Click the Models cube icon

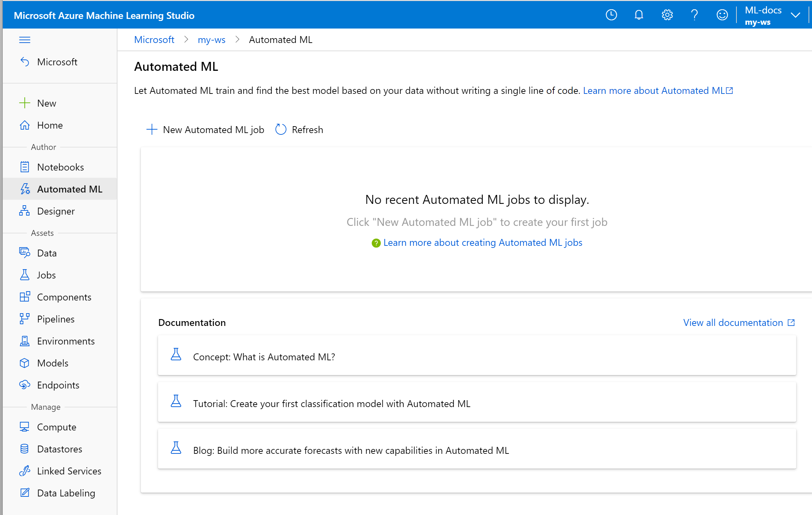[x=25, y=363]
